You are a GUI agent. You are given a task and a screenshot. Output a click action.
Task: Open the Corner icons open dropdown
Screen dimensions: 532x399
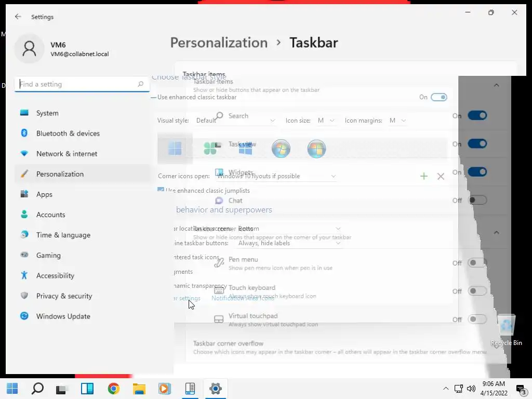[x=276, y=176]
